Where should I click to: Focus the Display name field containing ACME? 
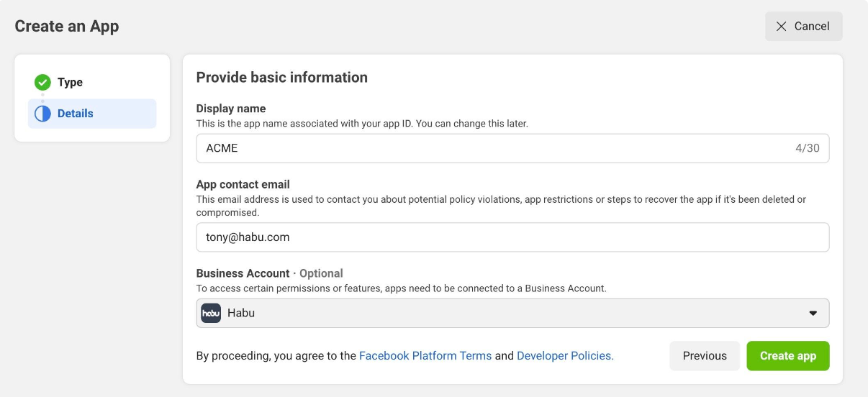(x=512, y=148)
